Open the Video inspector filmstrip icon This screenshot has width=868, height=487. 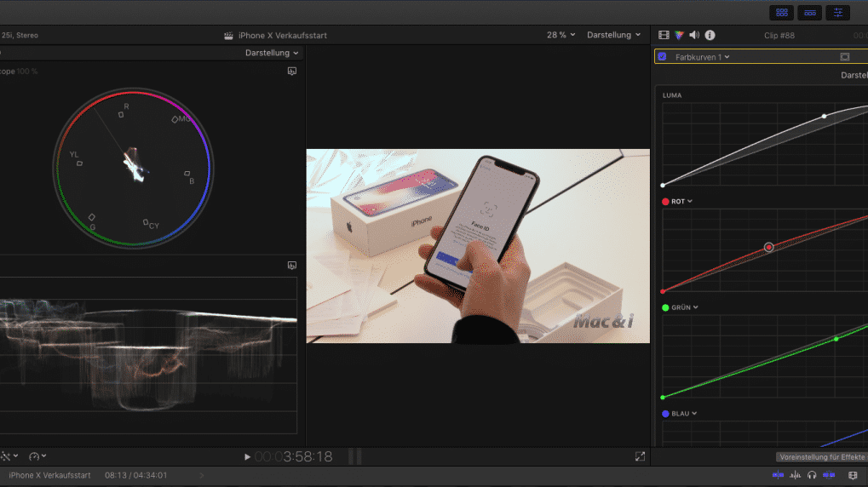tap(664, 35)
